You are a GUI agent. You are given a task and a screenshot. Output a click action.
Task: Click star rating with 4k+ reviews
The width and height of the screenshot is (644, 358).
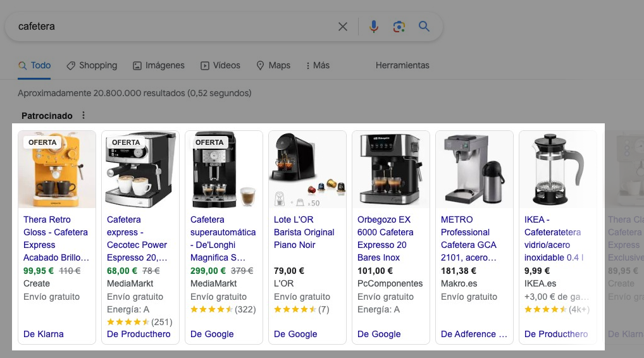pos(557,309)
